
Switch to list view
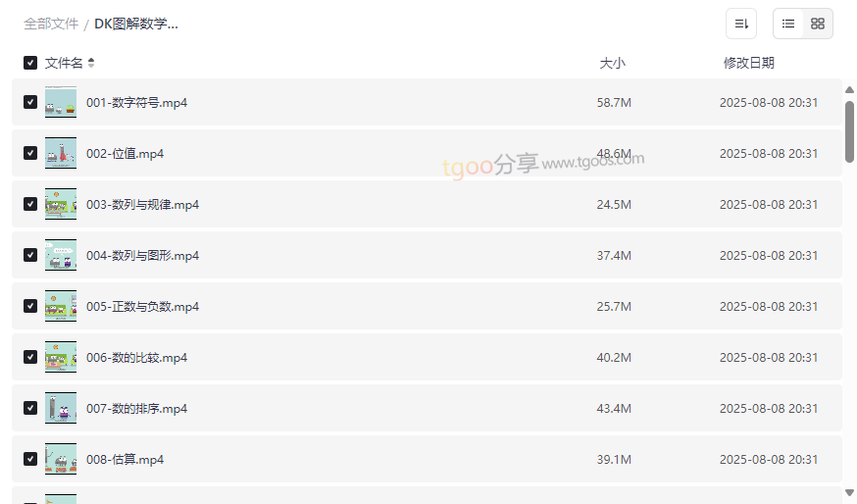click(x=788, y=24)
